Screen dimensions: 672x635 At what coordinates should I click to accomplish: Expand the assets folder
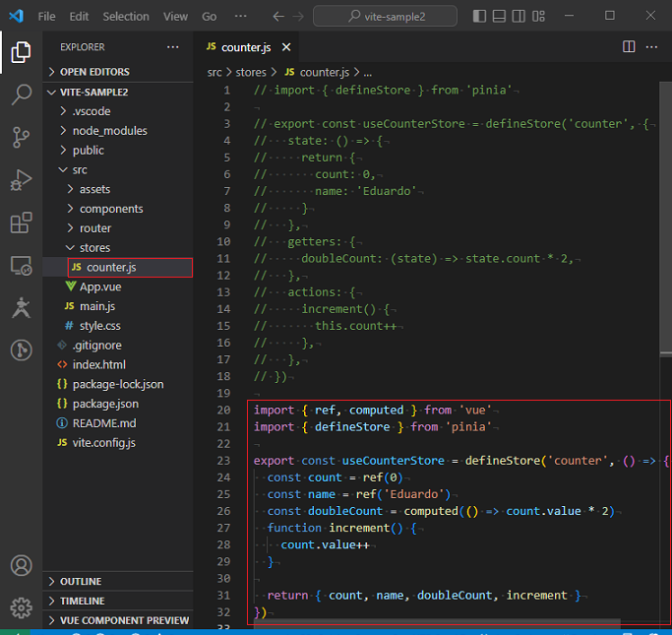[118, 189]
